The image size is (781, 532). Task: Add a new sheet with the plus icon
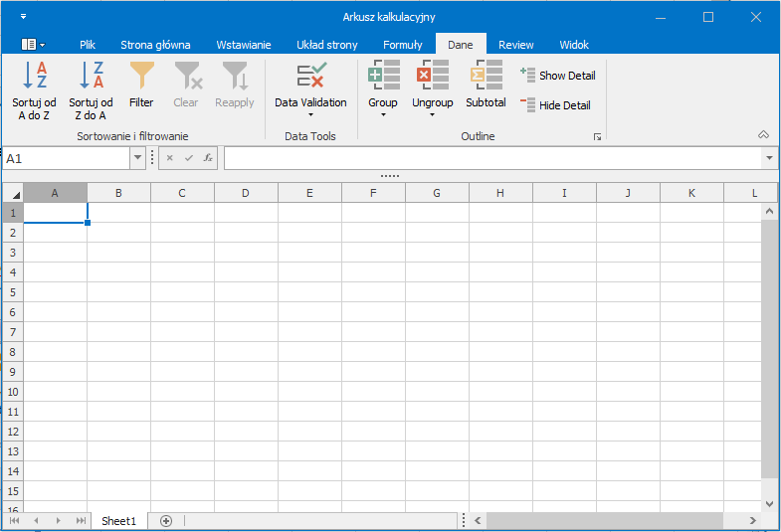166,521
